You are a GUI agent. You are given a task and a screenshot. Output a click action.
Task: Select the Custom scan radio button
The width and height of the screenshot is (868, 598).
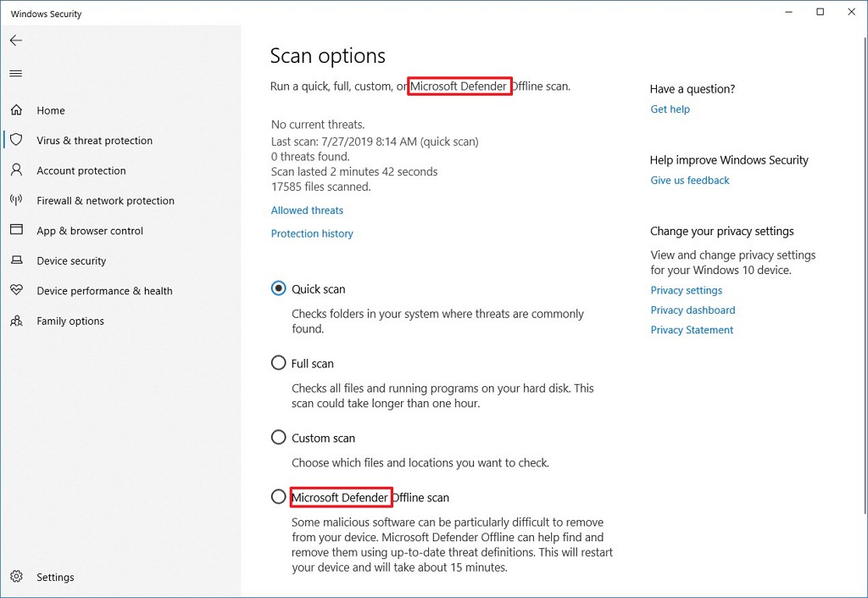tap(278, 438)
